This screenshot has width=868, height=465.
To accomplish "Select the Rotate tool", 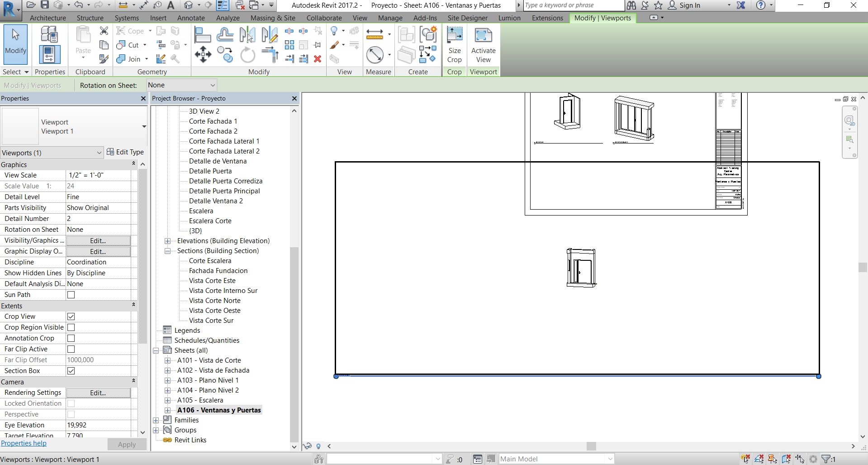I will click(x=247, y=55).
